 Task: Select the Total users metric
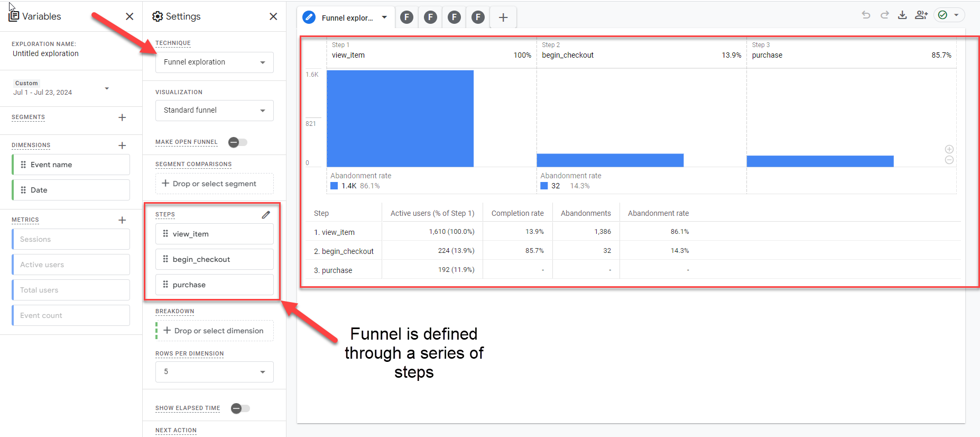click(x=71, y=290)
